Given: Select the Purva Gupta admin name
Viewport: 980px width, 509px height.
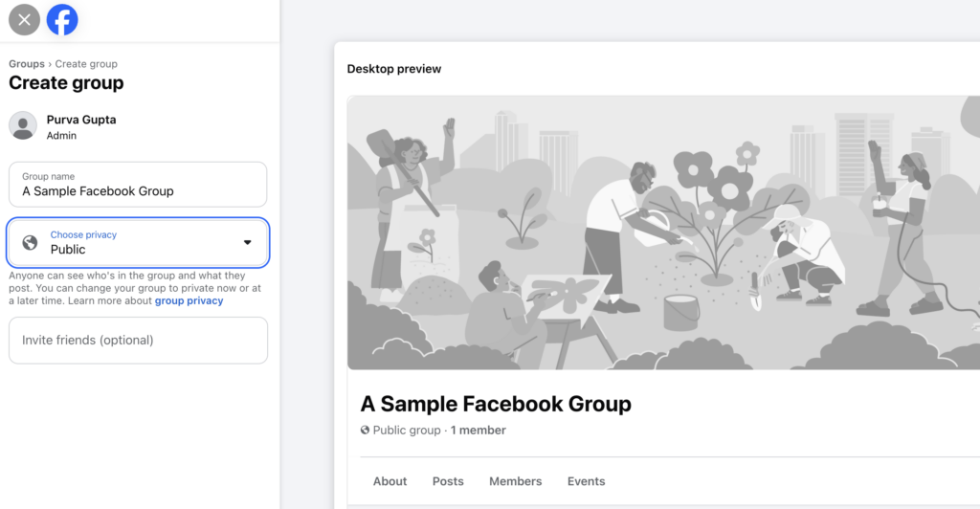Looking at the screenshot, I should click(x=81, y=120).
